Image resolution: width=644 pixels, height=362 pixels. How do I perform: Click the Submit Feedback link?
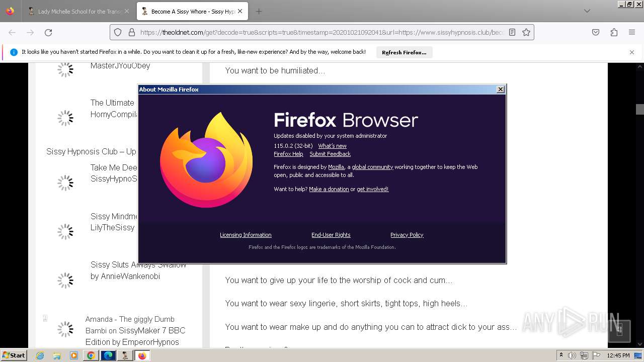pyautogui.click(x=330, y=154)
